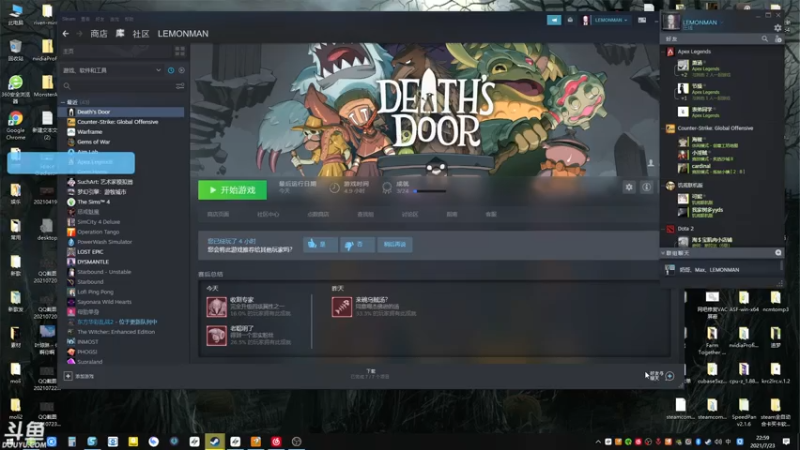Viewport: 800px width, 450px height.
Task: Collapse the 最近 games category
Action: (x=63, y=102)
